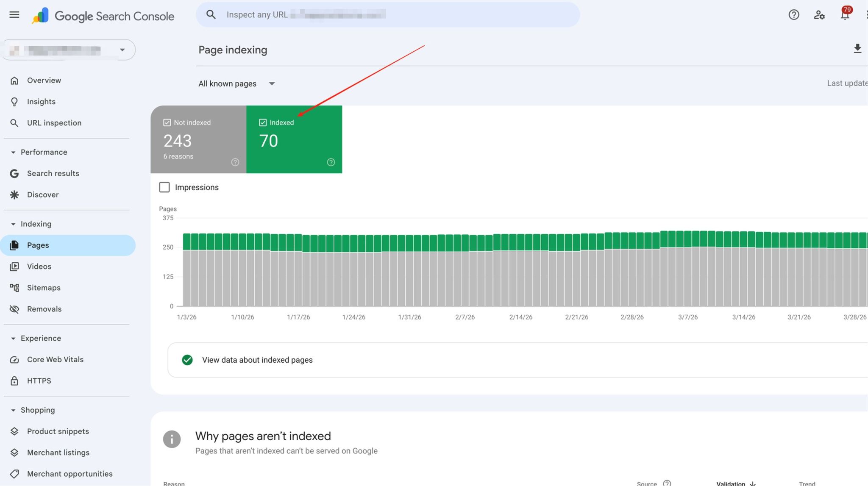Image resolution: width=868 pixels, height=486 pixels.
Task: Collapse the Performance section
Action: [13, 152]
